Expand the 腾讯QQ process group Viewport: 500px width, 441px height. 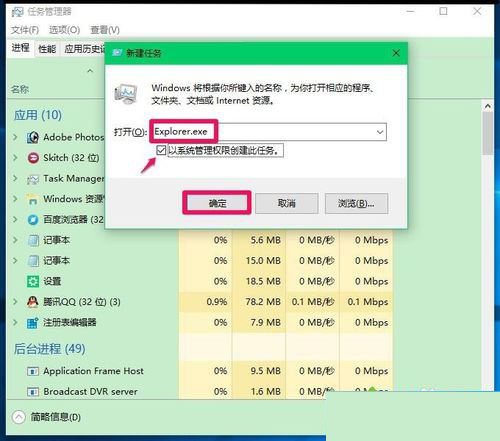[15, 302]
